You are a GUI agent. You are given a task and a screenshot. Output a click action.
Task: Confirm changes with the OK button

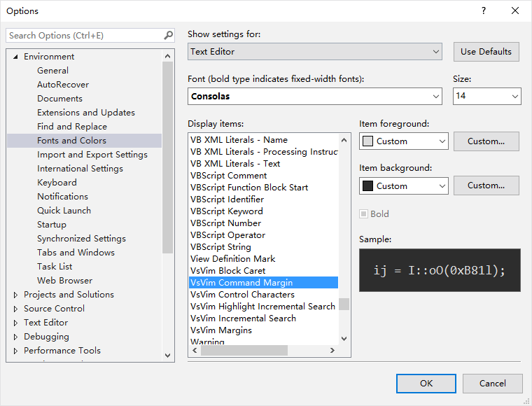coord(426,383)
